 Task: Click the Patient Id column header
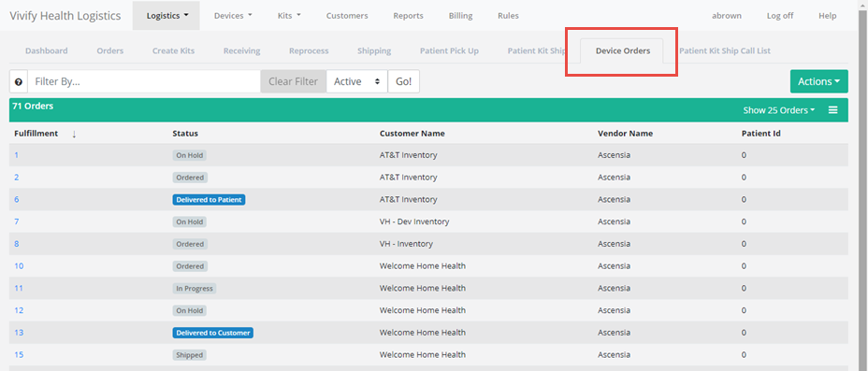coord(761,134)
